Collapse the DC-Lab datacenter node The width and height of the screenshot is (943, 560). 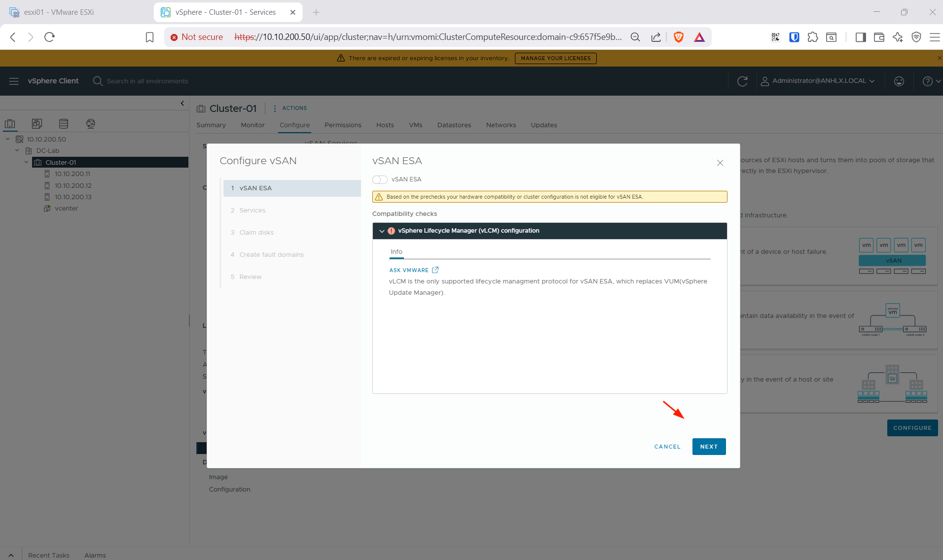pyautogui.click(x=17, y=151)
